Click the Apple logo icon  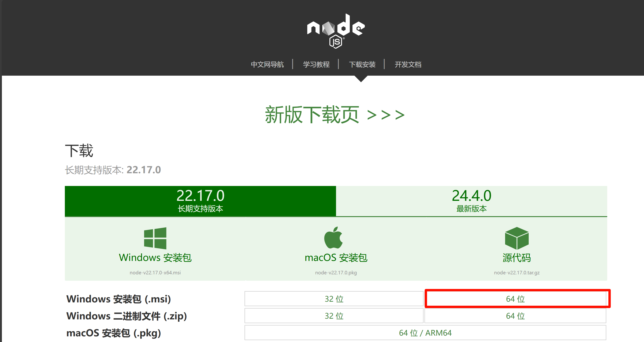333,238
